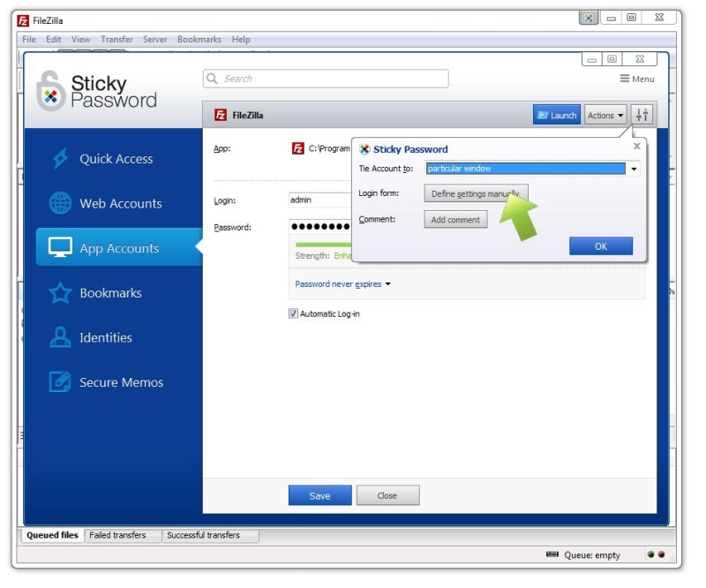Toggle the Automatic Log-in checkbox

[293, 313]
